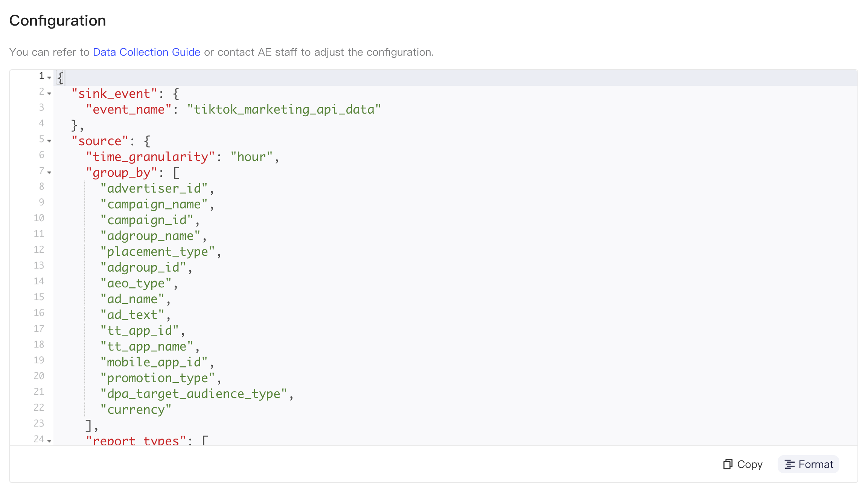Screen dimensions: 868x492
Task: Click the "ad_text" entry
Action: coord(132,315)
